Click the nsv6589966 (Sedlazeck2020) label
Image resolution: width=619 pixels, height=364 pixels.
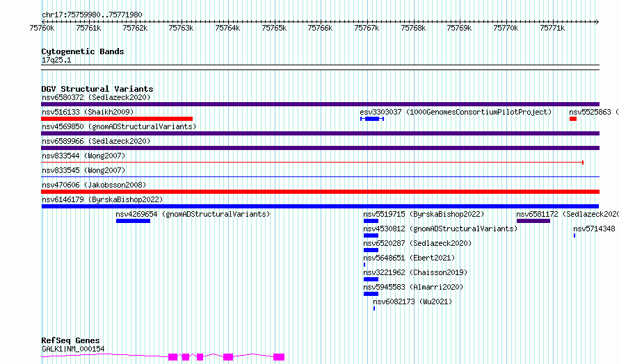[x=96, y=141]
